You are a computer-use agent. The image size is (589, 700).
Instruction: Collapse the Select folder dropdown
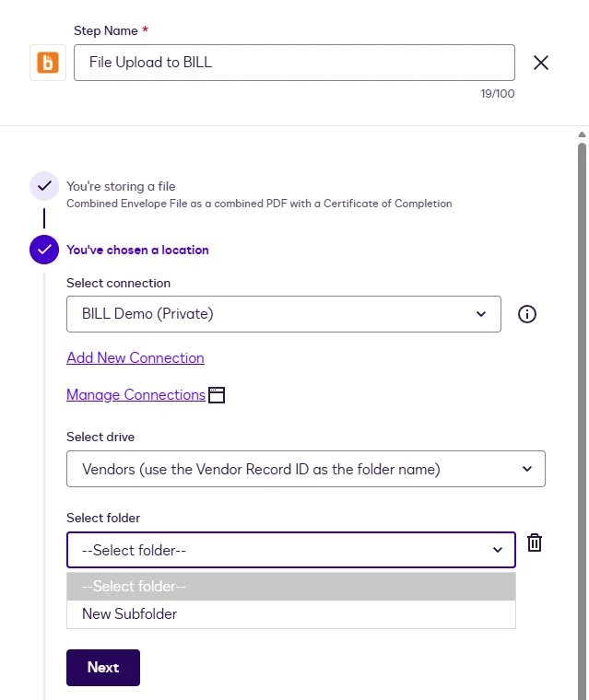(291, 550)
